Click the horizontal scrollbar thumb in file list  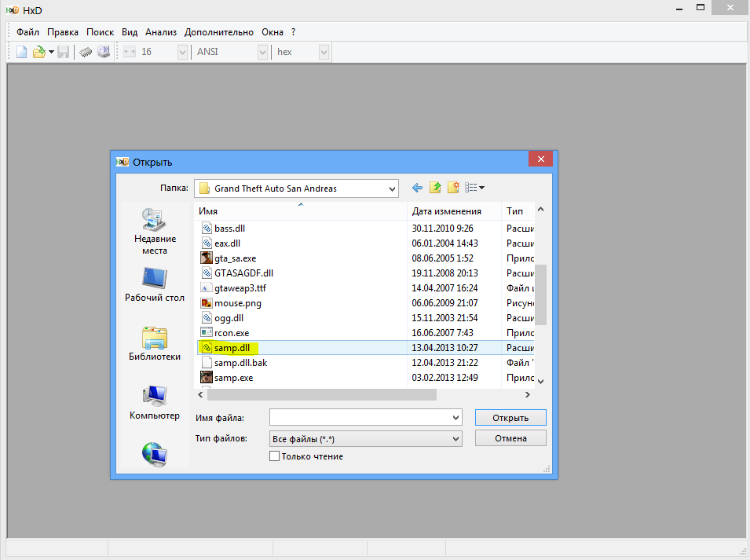pyautogui.click(x=321, y=394)
